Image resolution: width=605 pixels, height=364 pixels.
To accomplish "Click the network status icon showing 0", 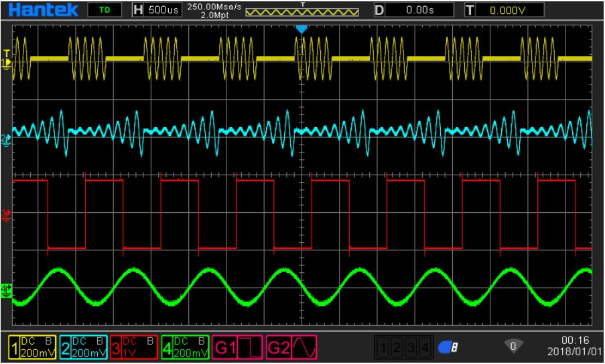I will click(x=513, y=345).
